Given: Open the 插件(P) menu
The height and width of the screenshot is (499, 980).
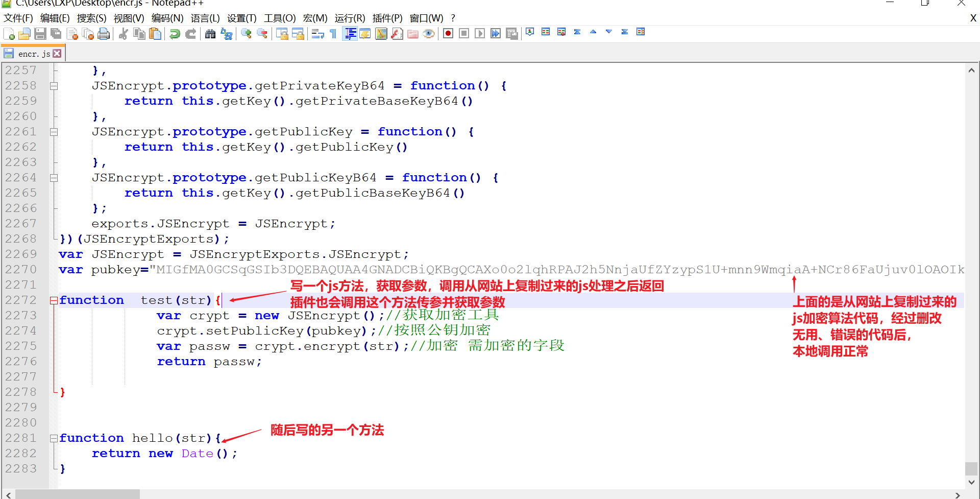Looking at the screenshot, I should click(387, 18).
